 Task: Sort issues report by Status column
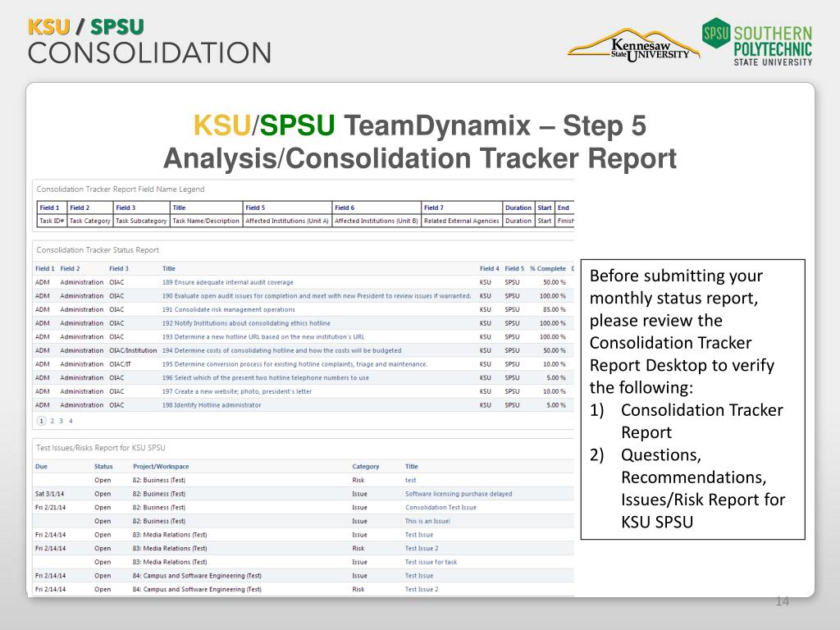pyautogui.click(x=103, y=467)
